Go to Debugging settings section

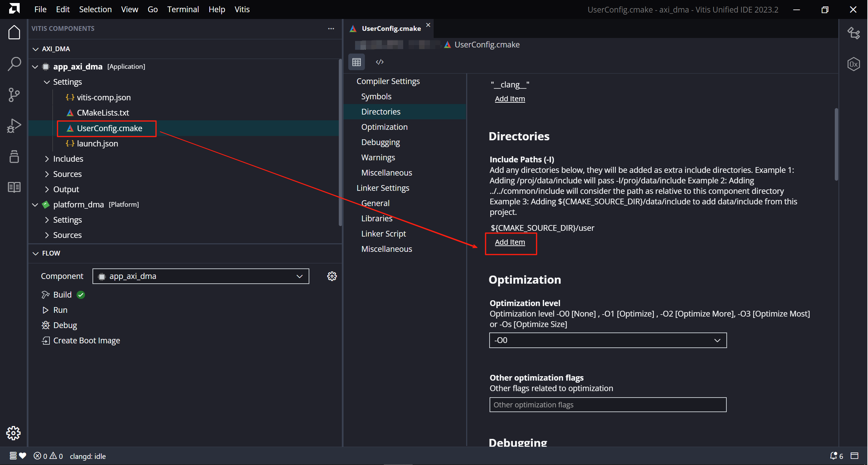point(380,142)
